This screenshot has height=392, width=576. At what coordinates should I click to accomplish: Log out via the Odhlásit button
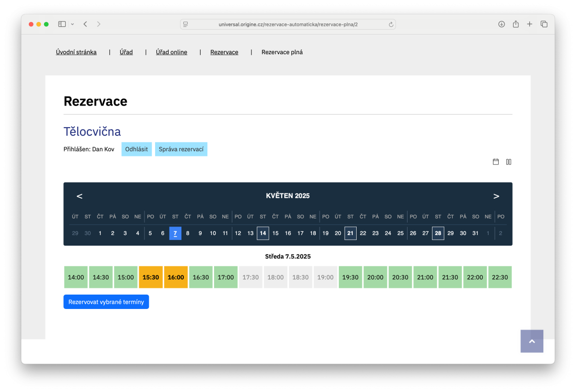tap(136, 149)
